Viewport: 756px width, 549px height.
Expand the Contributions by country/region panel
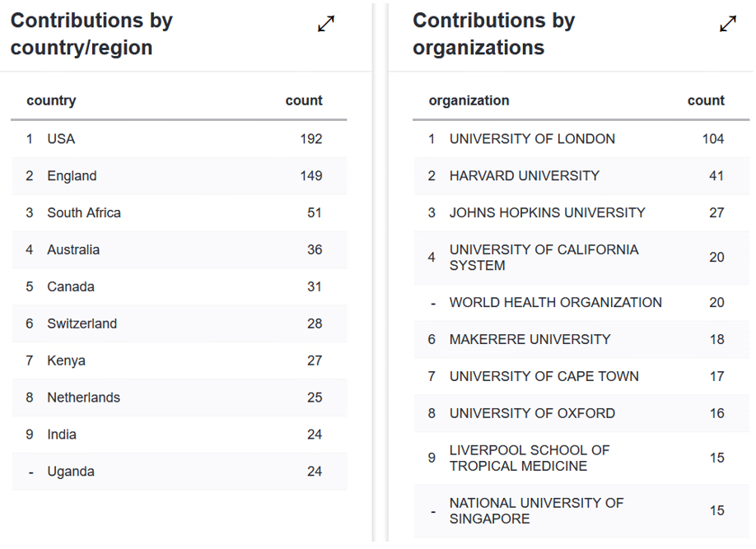(326, 25)
